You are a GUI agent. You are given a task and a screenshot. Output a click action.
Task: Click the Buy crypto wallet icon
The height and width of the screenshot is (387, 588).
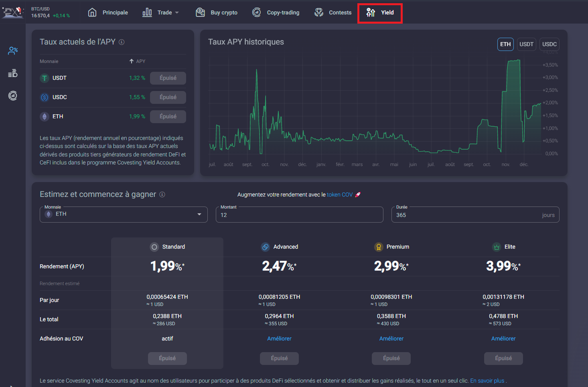[200, 12]
